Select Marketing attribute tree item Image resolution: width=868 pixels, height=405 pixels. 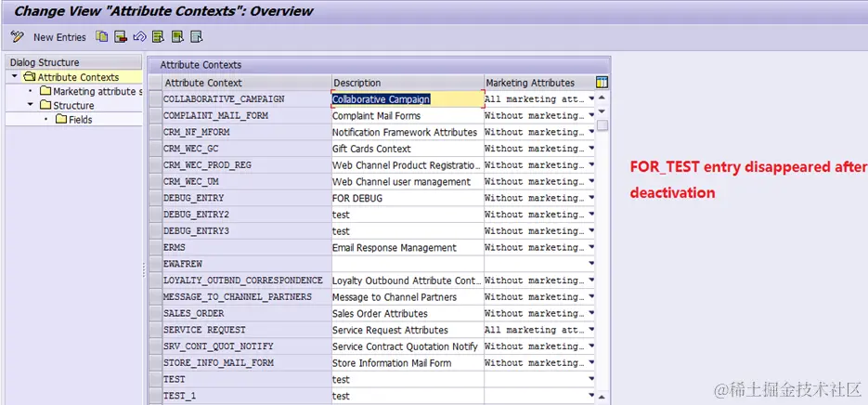(98, 91)
